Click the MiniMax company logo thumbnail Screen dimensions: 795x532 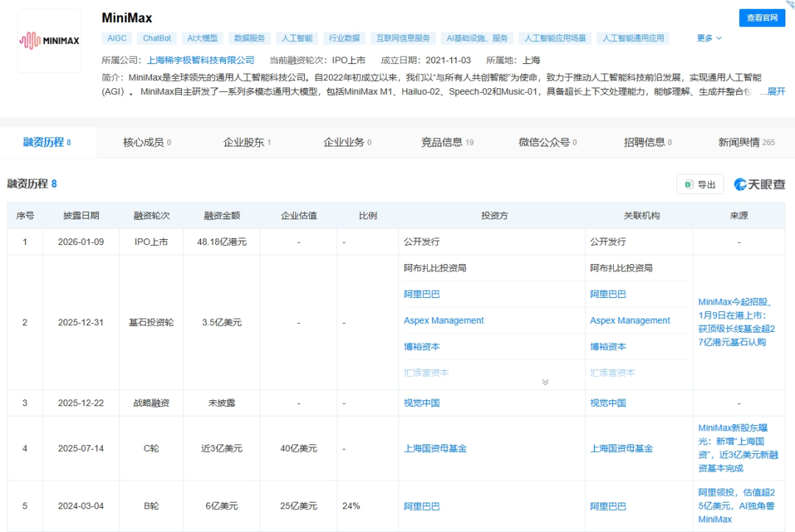pos(49,40)
